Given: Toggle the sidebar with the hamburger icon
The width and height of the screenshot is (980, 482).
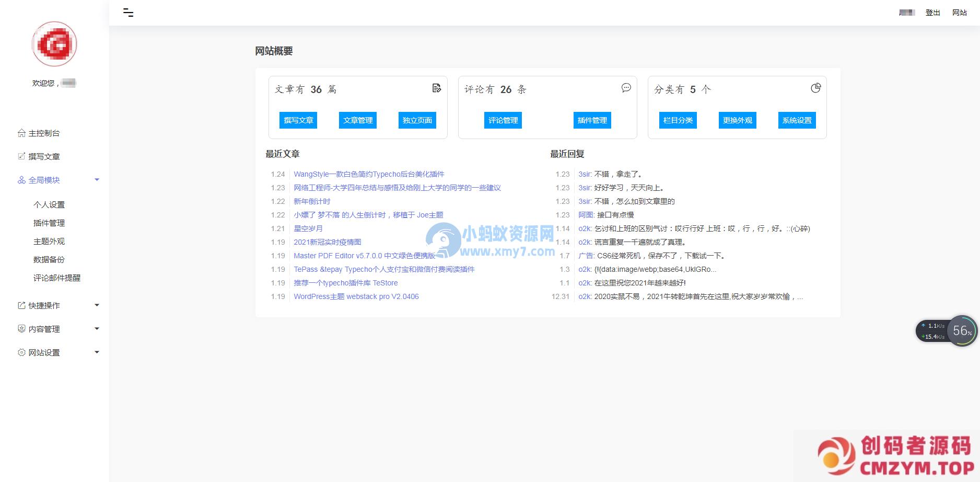Looking at the screenshot, I should (x=128, y=13).
